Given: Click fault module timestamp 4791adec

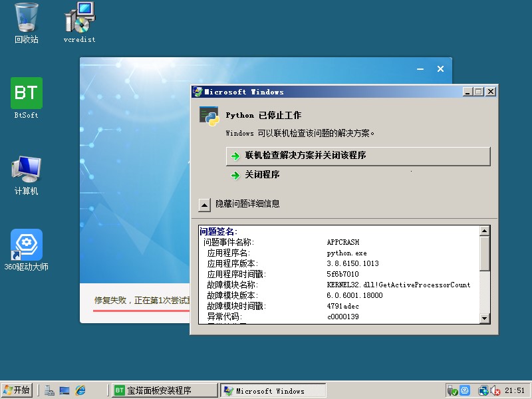Looking at the screenshot, I should point(342,307).
